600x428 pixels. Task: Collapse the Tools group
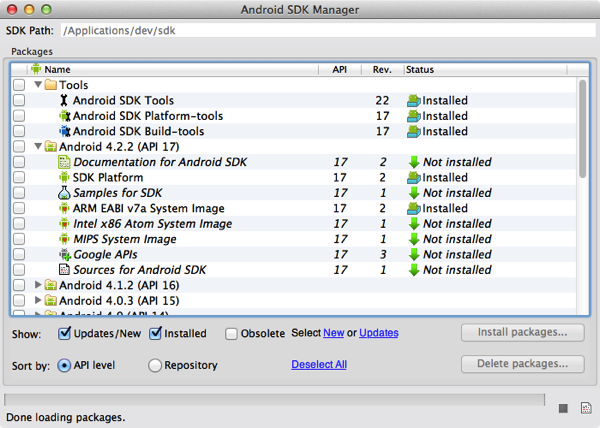pos(38,84)
